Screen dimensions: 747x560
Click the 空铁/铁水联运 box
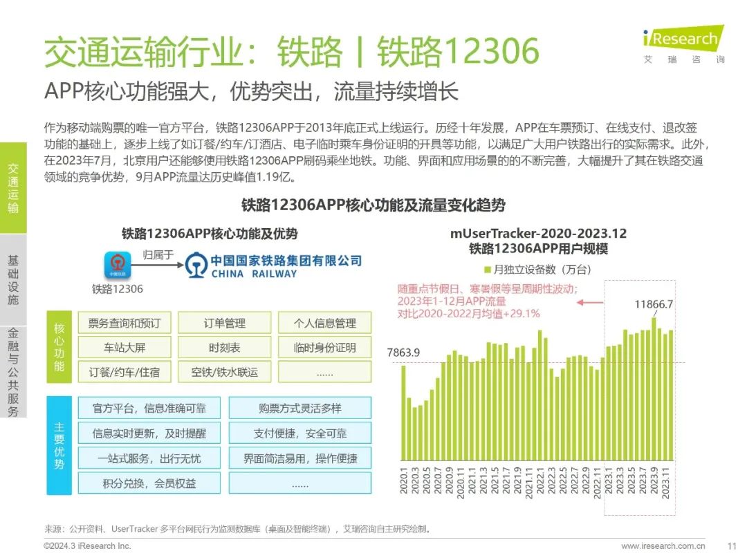pos(224,372)
